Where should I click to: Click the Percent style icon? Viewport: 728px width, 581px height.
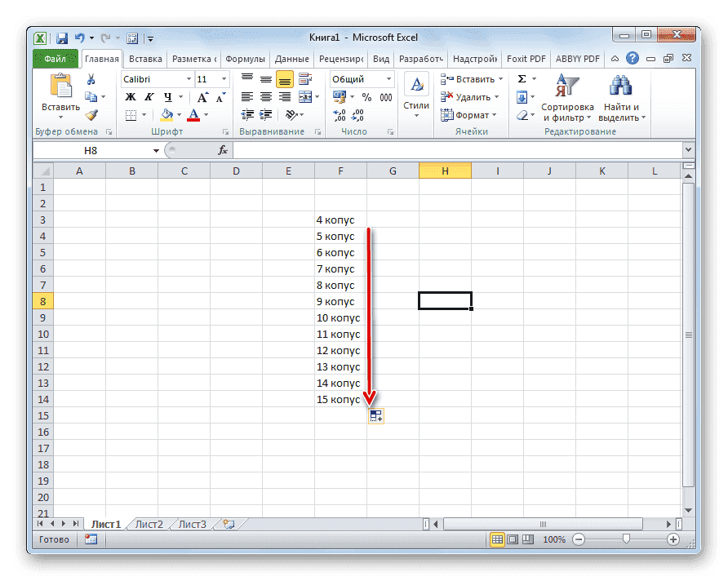click(366, 97)
